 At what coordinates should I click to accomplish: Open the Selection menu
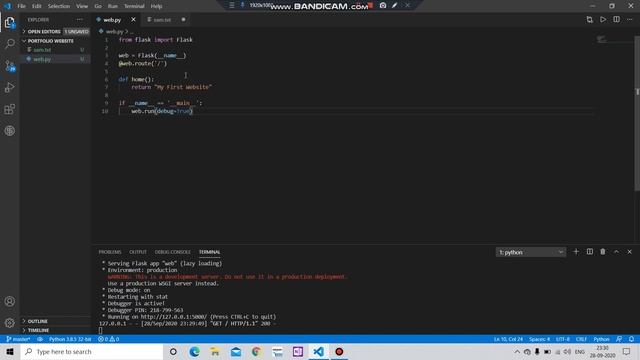click(59, 6)
